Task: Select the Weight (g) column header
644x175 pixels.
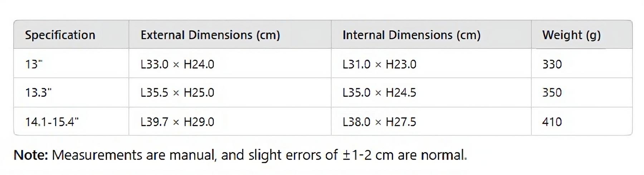Action: coord(571,35)
